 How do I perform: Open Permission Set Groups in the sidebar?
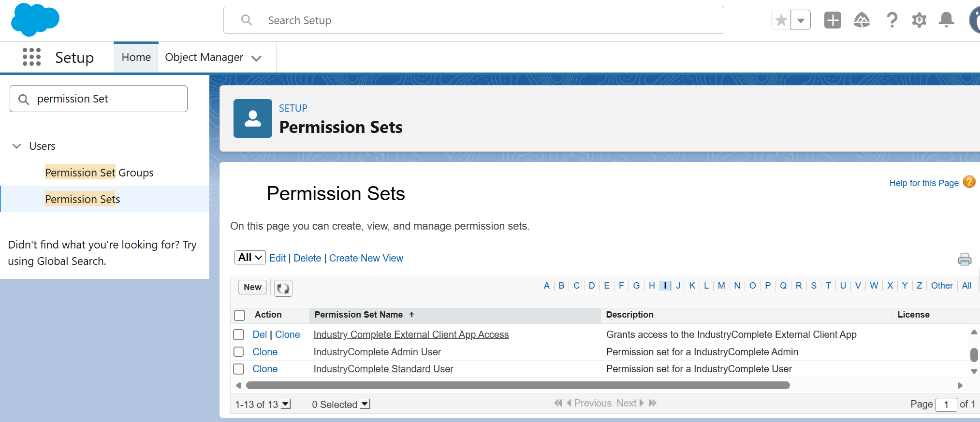(x=99, y=173)
